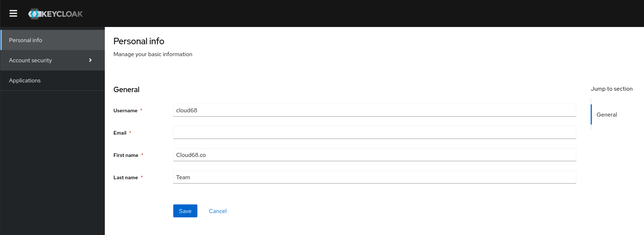Click the Personal info page heading
Viewport: 644px width, 235px height.
(139, 41)
